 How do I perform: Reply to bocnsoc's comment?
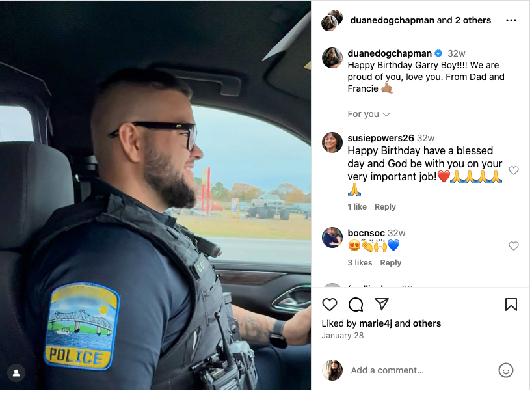[392, 264]
